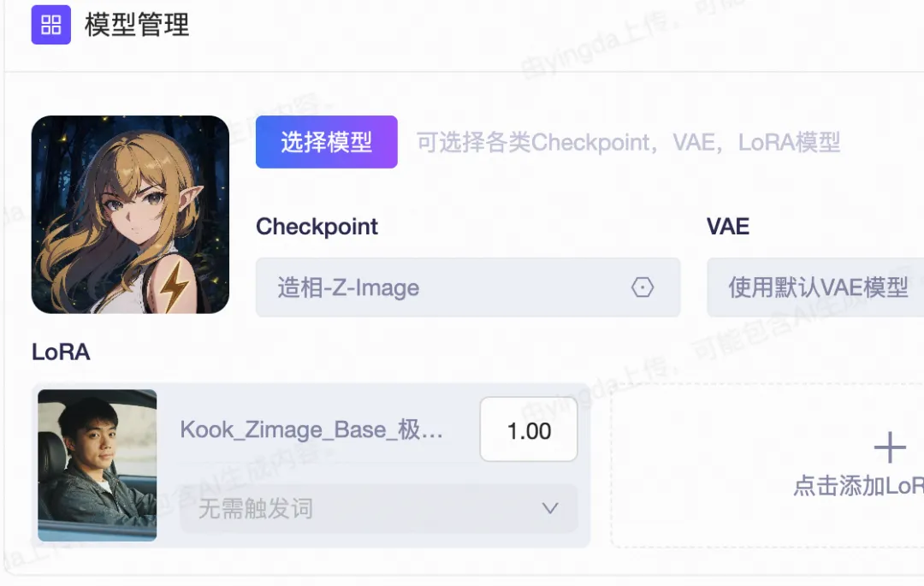Open the 使用默认VAE模型 VAE selector
Image resolution: width=924 pixels, height=586 pixels.
[815, 287]
